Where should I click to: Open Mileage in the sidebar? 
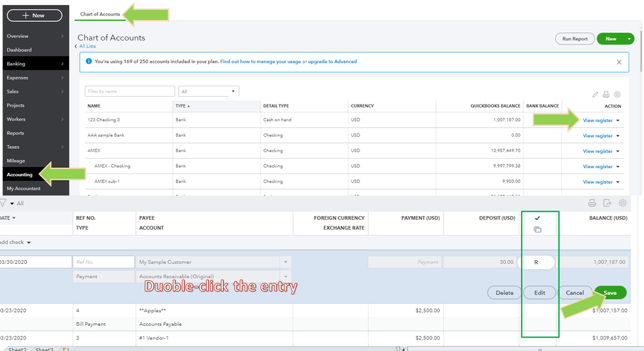[35, 161]
